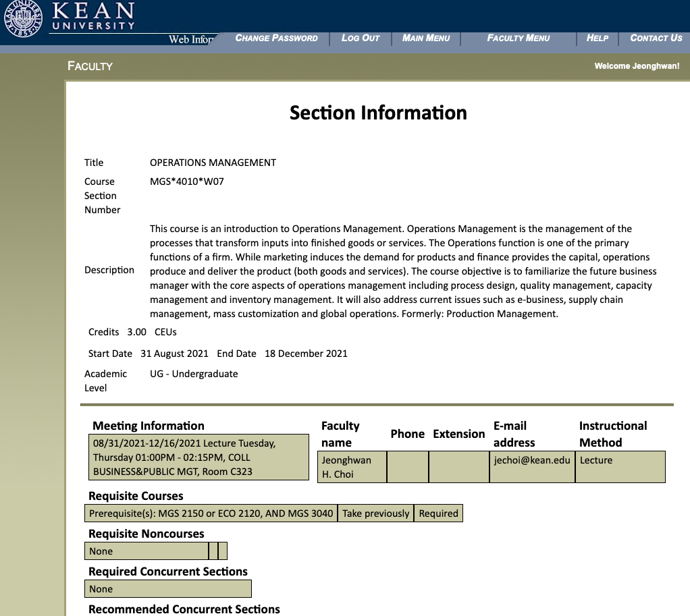Click the meeting information schedule cell
The width and height of the screenshot is (690, 616).
(198, 457)
